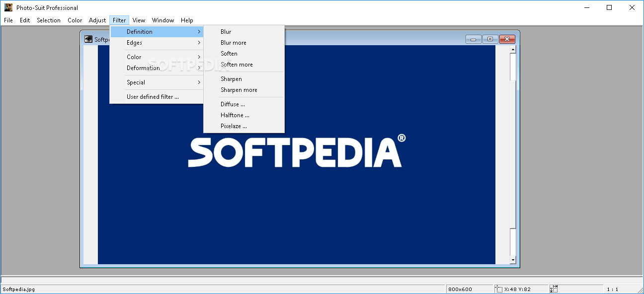Apply the Sharpen more filter
This screenshot has width=644, height=294.
tap(244, 90)
